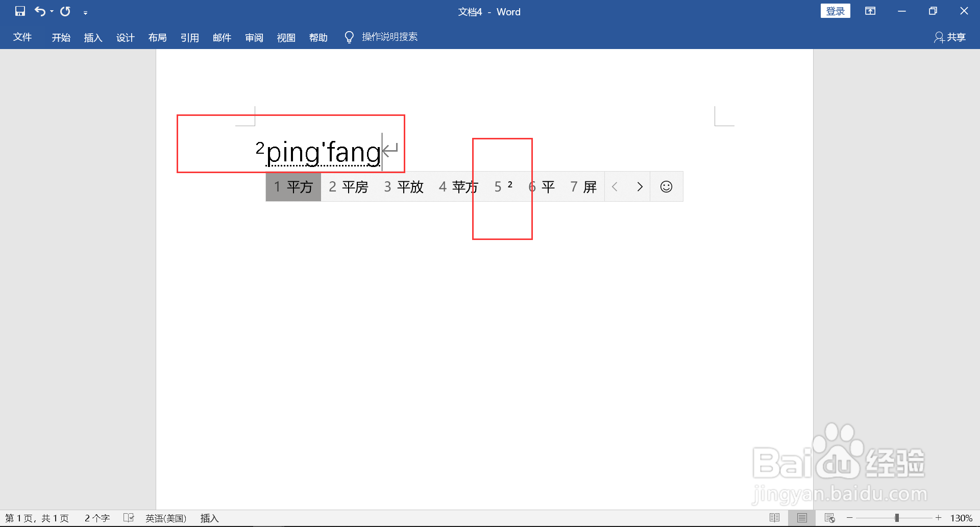Screen dimensions: 980x527
Task: Click the 共享 share button
Action: (950, 37)
